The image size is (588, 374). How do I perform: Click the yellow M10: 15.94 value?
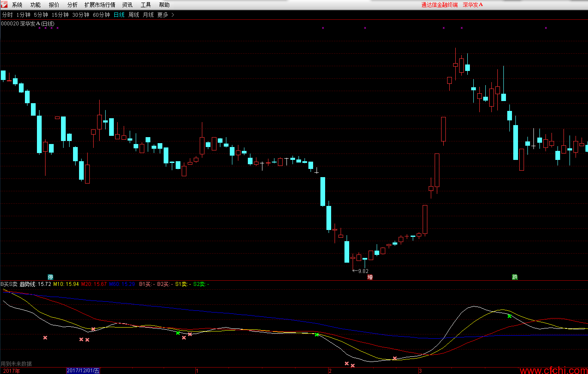click(66, 284)
